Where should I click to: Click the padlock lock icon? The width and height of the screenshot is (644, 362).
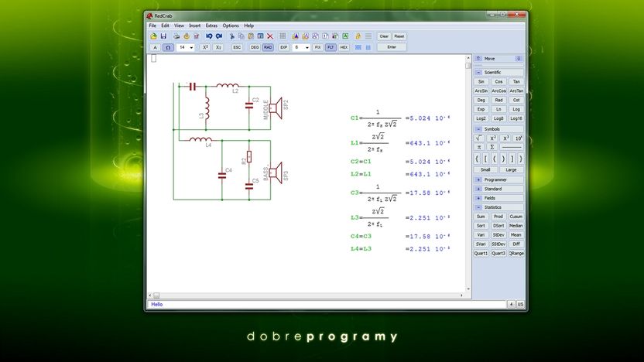(358, 36)
